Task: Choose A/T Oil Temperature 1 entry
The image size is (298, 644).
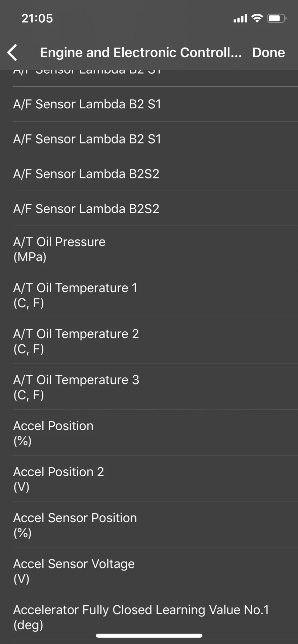Action: pos(149,295)
